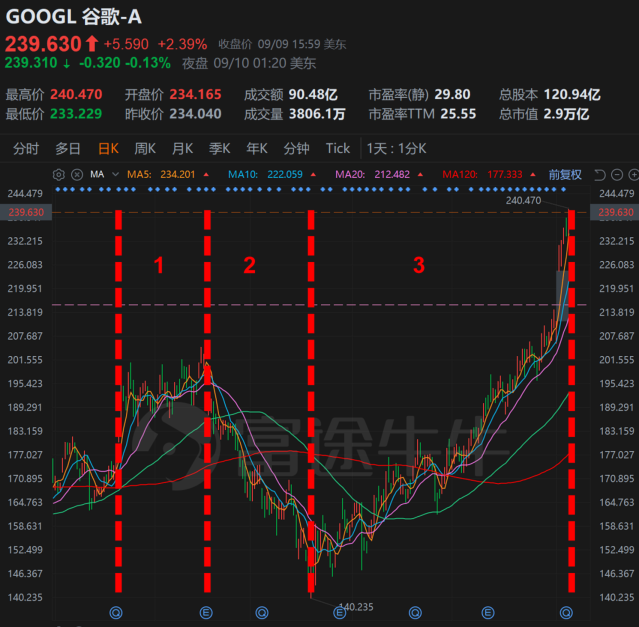Click the 收盘价 09/09 15:59 美东 timestamp

[282, 44]
